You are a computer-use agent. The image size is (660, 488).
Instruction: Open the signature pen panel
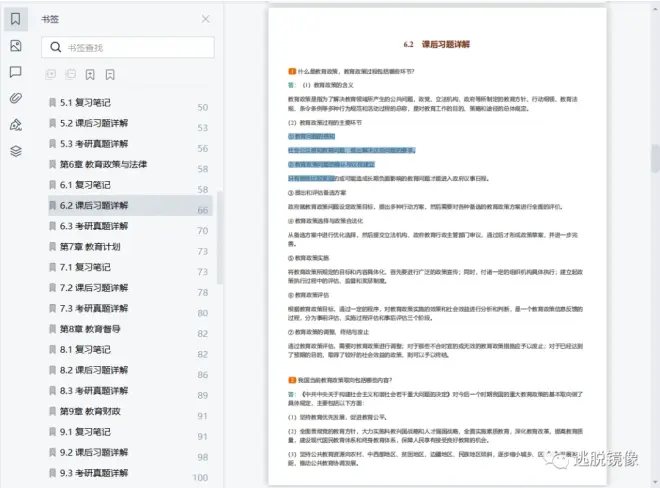pos(15,124)
